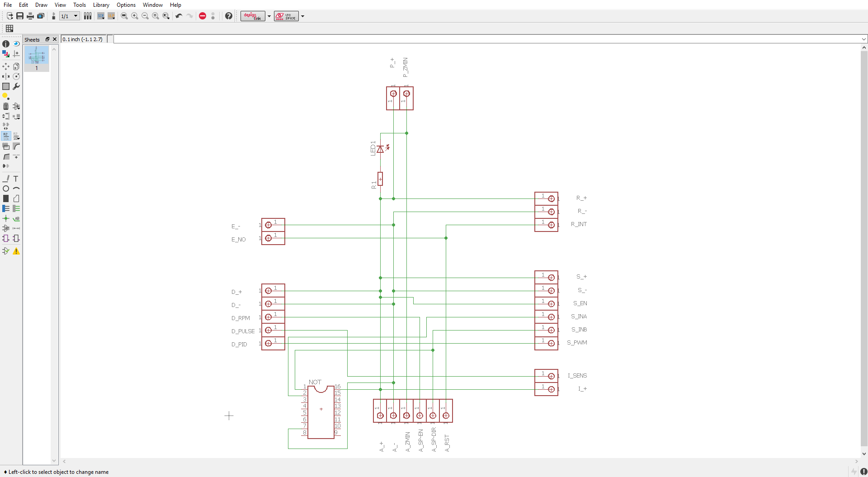Viewport: 868px width, 477px height.
Task: Open the Library menu
Action: pos(101,5)
